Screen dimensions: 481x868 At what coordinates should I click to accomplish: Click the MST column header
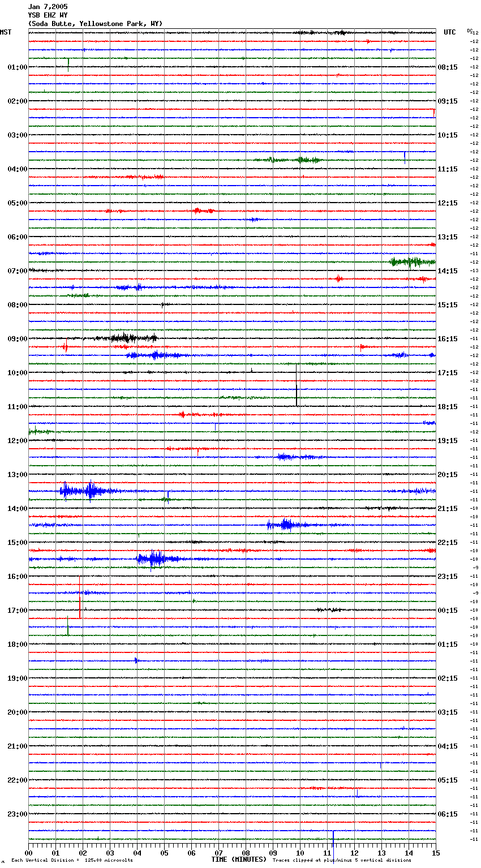[6, 32]
